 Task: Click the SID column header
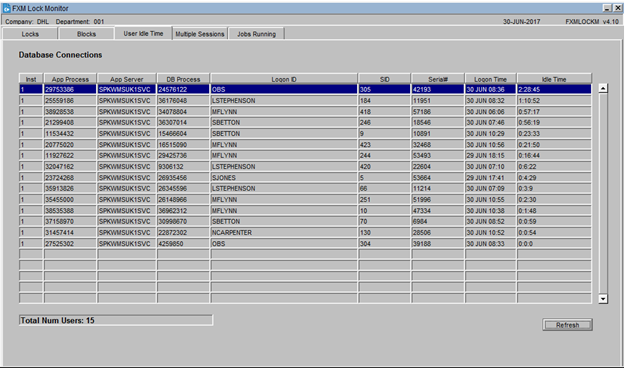coord(385,79)
